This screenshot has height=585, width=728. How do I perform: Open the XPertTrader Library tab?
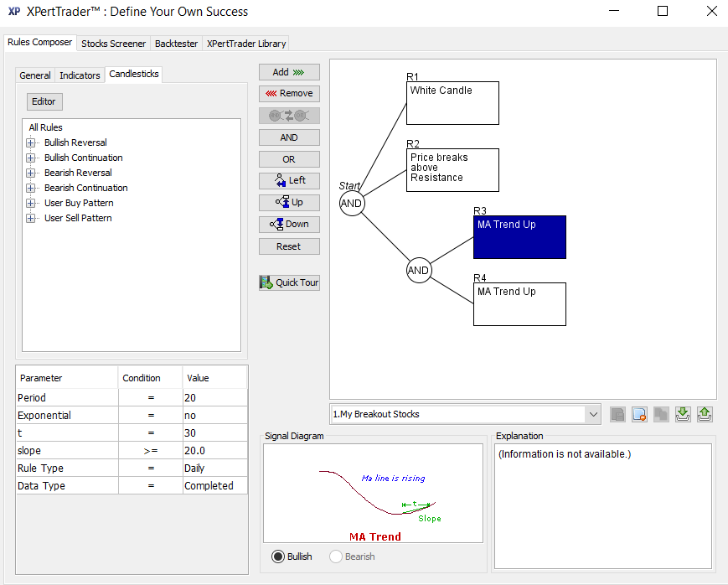(x=246, y=44)
